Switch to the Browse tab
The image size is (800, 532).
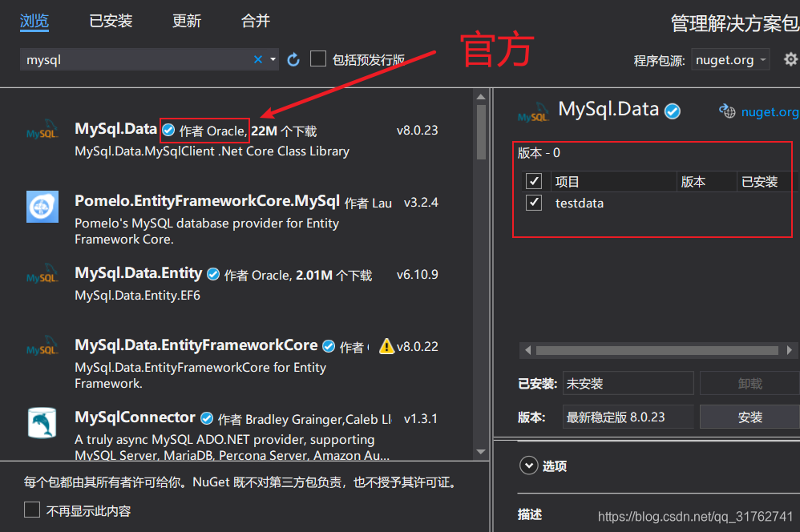point(34,21)
